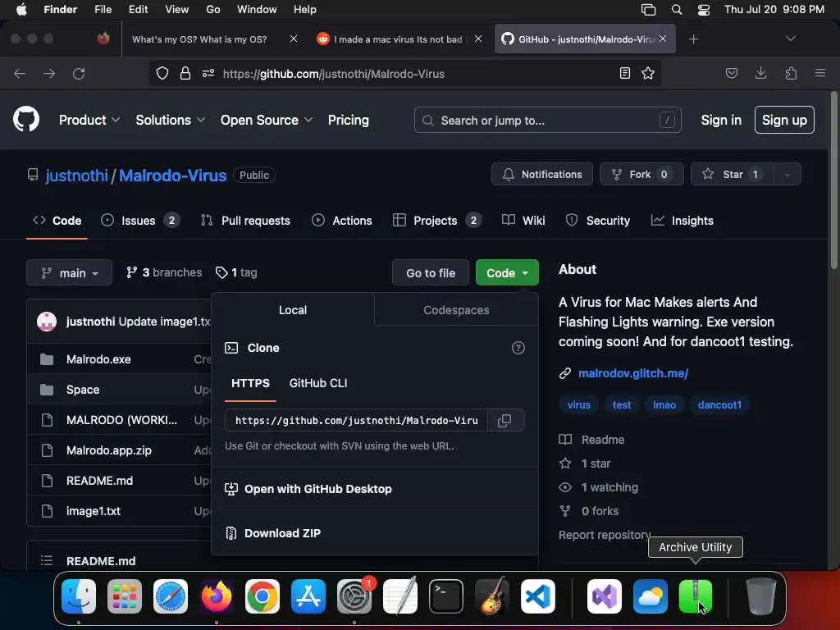
Task: Click the Sign in link
Action: click(x=721, y=120)
